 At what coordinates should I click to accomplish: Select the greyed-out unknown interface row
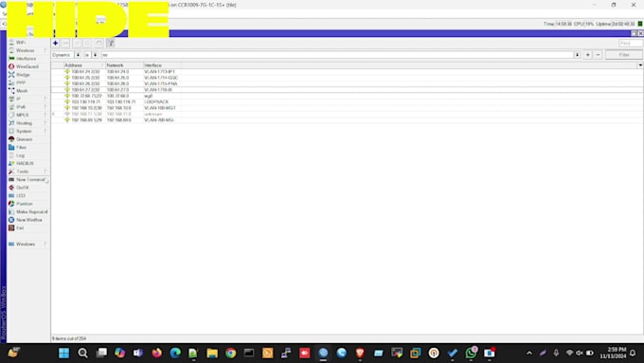[347, 114]
